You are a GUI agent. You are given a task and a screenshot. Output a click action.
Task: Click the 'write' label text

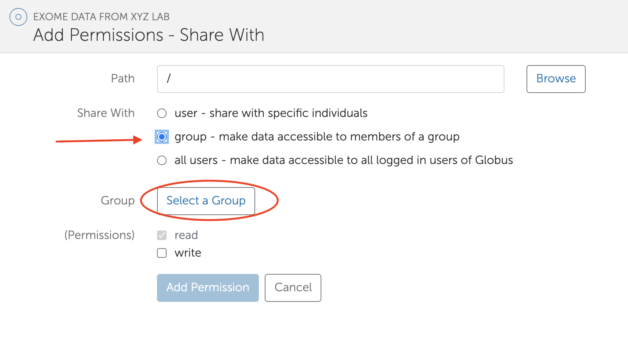(188, 253)
